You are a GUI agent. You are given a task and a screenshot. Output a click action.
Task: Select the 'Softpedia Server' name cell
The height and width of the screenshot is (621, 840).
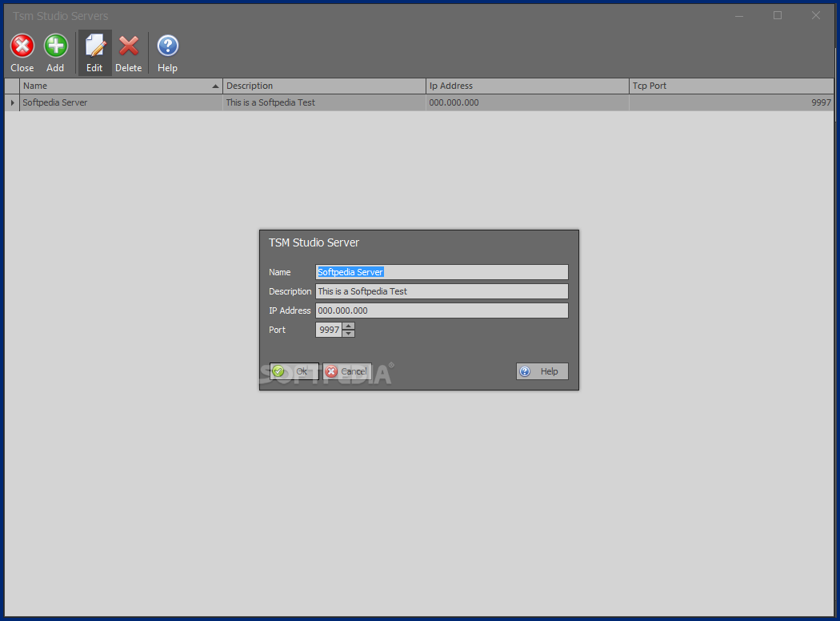pos(121,102)
